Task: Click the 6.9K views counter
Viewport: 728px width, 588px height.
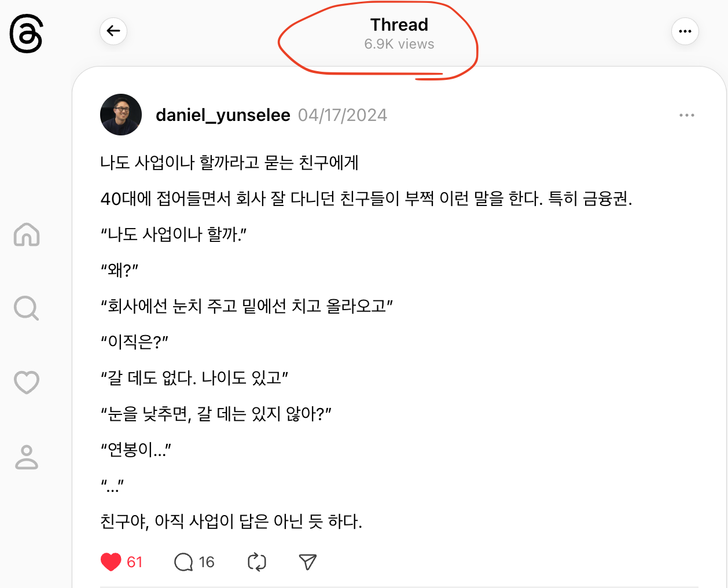Action: [399, 44]
